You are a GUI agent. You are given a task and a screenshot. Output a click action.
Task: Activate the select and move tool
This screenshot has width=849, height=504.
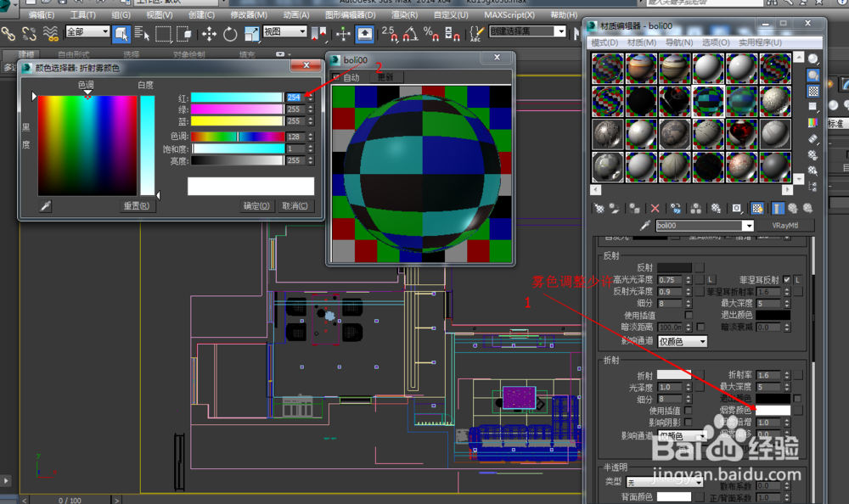pos(209,34)
